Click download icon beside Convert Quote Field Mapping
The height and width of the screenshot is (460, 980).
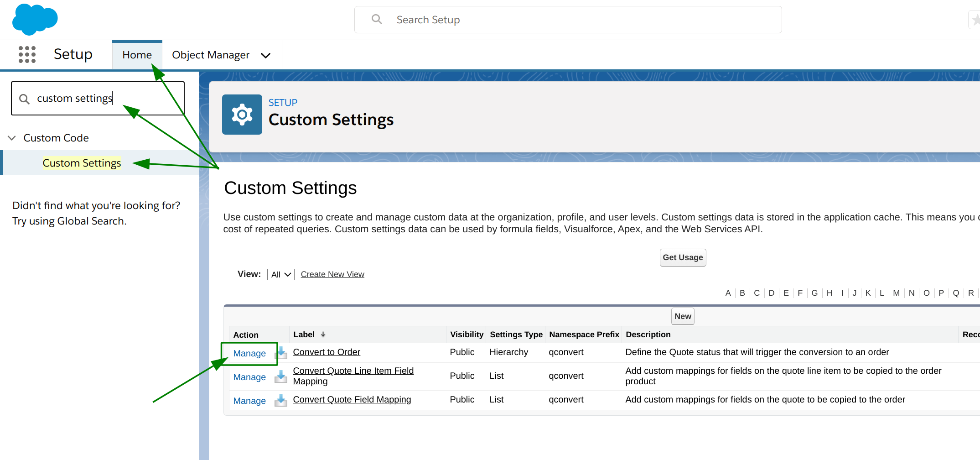pos(281,400)
